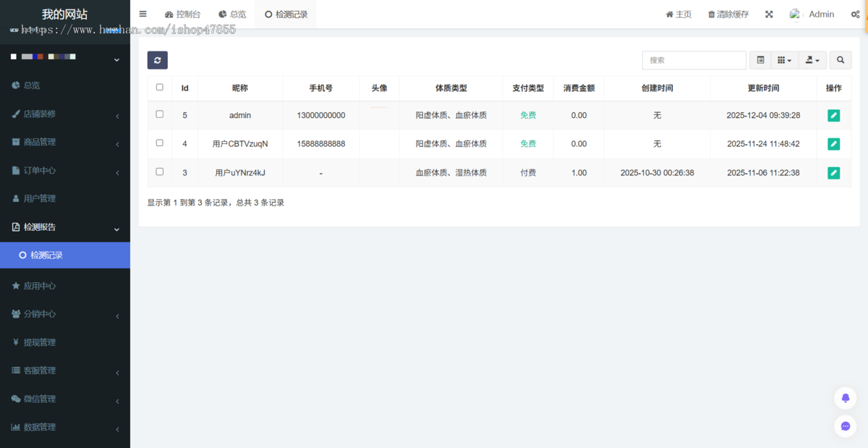Go to 主页 link
The width and height of the screenshot is (868, 448).
click(x=678, y=14)
